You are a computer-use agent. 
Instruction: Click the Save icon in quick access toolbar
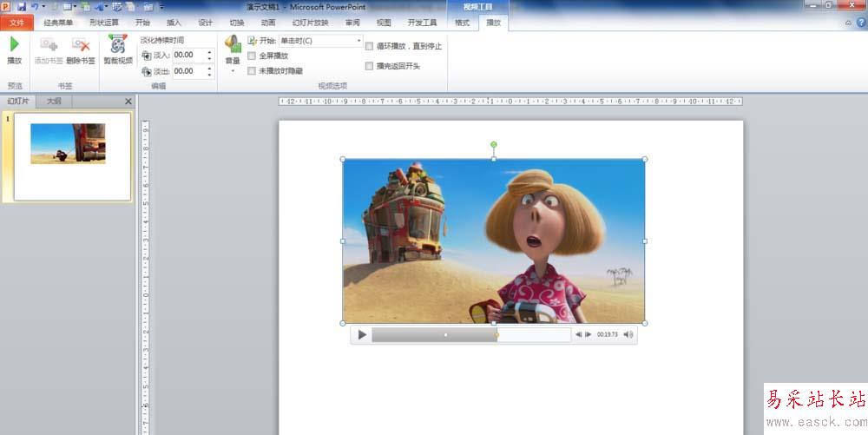click(22, 7)
